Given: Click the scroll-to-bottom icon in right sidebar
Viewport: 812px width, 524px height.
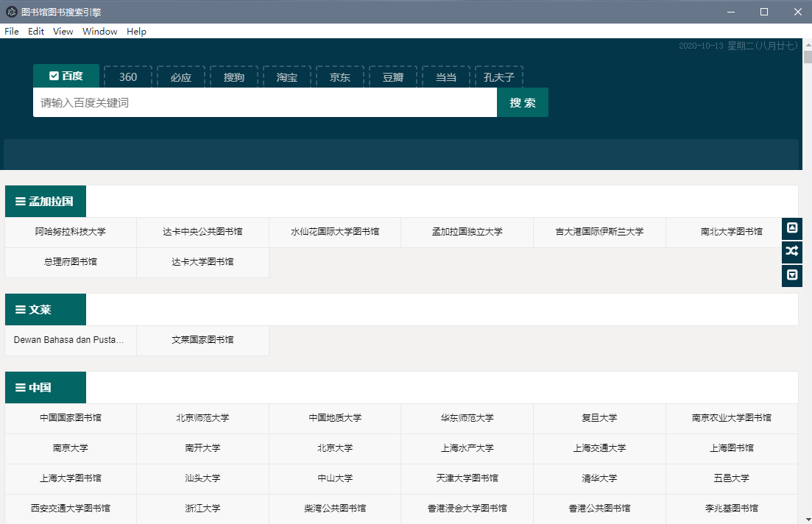Looking at the screenshot, I should pos(791,275).
